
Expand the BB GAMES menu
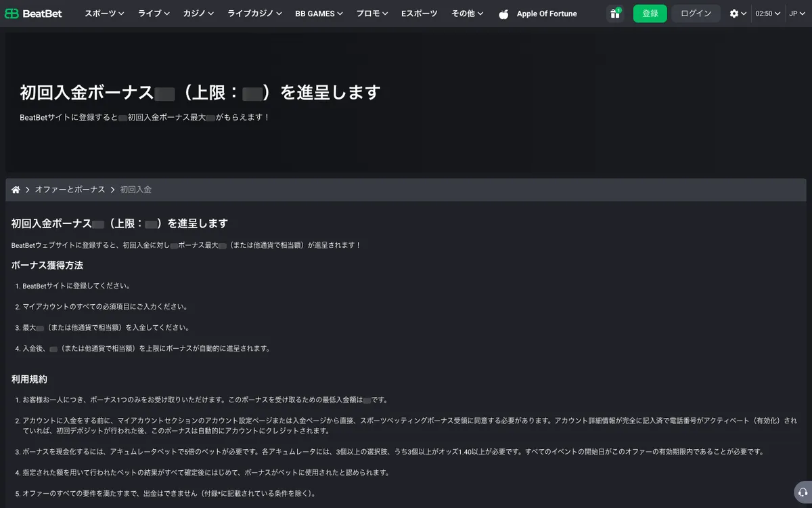[x=319, y=14]
